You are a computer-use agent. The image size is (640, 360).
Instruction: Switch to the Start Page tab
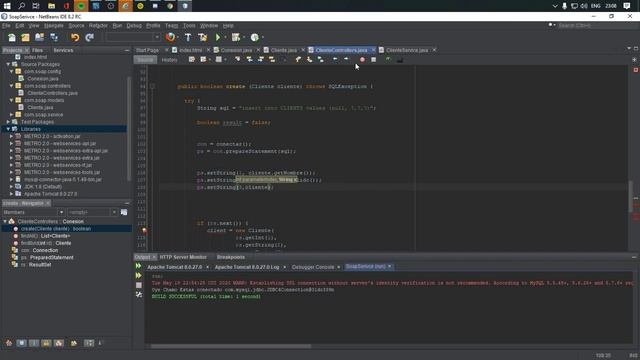click(147, 50)
